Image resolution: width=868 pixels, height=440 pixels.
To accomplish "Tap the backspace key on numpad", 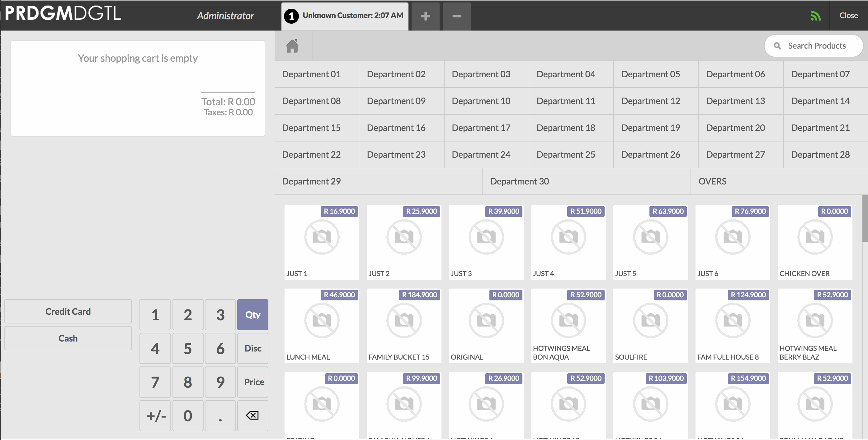I will tap(252, 415).
